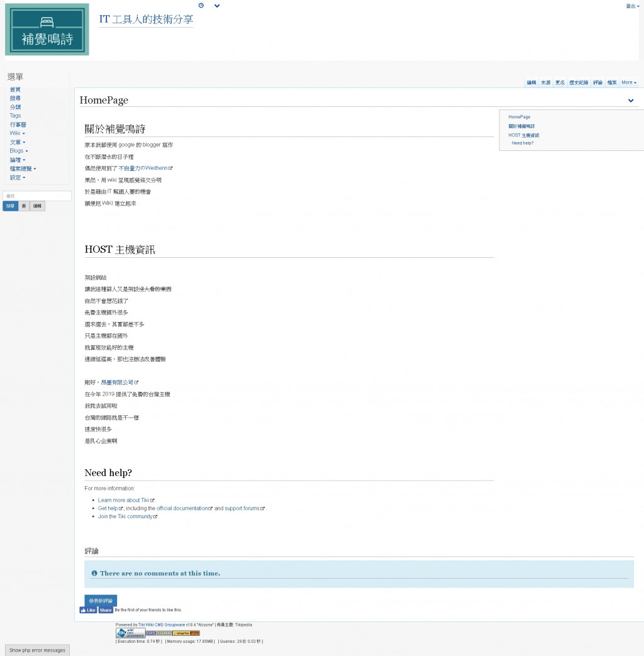This screenshot has width=644, height=656.
Task: Open the 昂墨有限公司 external link
Action: coord(119,382)
